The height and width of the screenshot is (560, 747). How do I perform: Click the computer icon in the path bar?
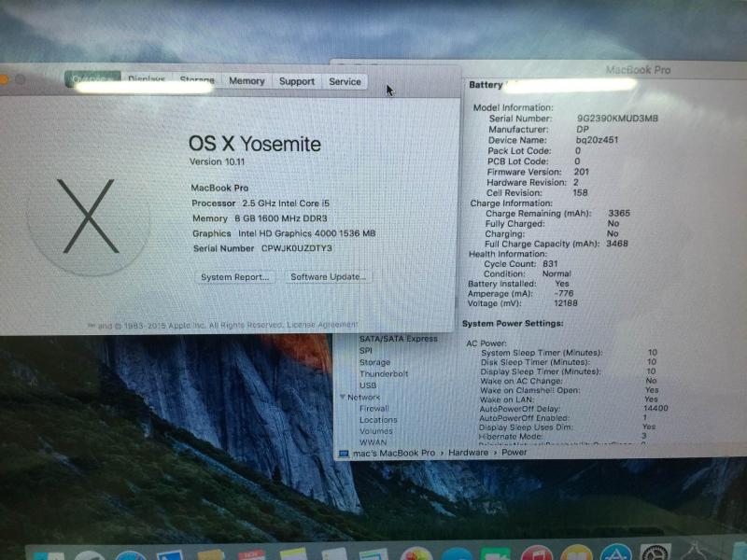click(344, 454)
